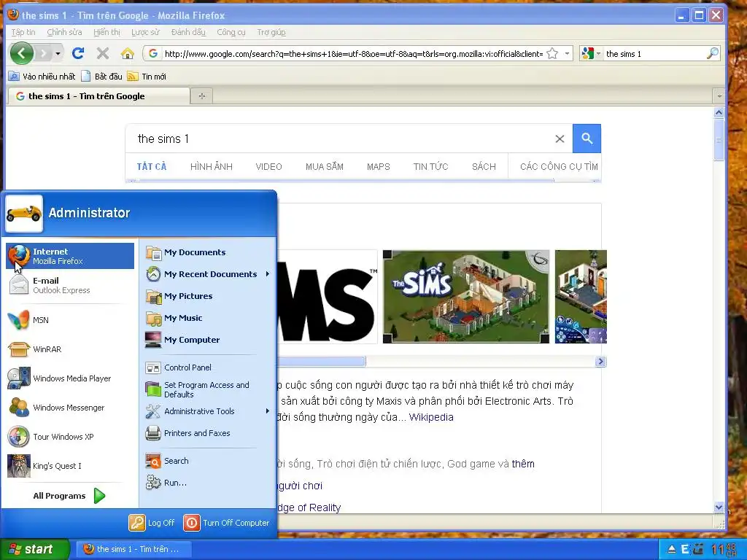The image size is (747, 560).
Task: Click the blue Google search button
Action: pyautogui.click(x=587, y=139)
